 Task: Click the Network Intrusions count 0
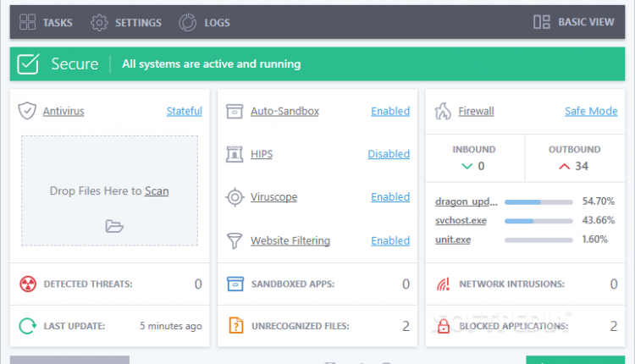614,284
